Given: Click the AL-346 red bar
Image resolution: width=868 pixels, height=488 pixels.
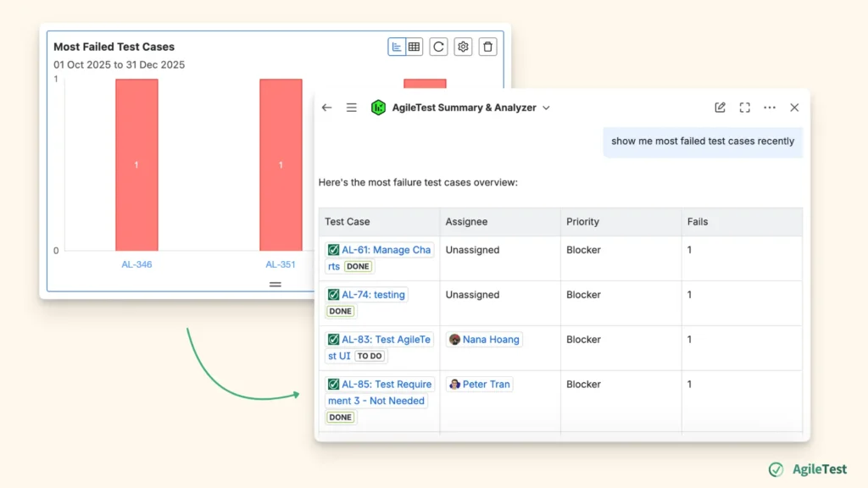Looking at the screenshot, I should point(136,165).
